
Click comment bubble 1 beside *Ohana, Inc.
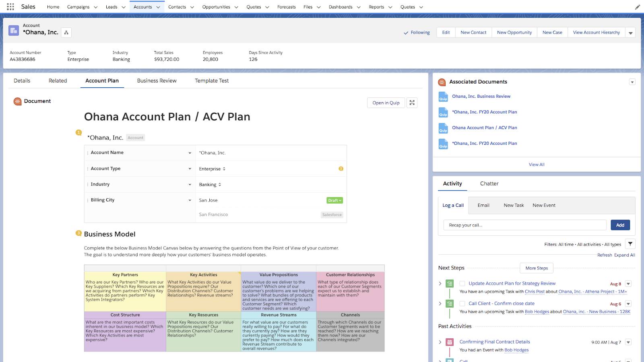click(78, 133)
